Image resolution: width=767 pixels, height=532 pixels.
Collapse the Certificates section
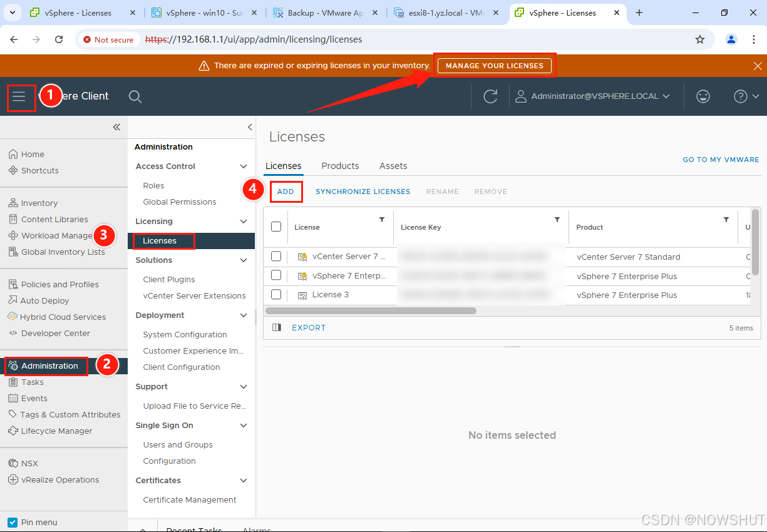point(244,480)
